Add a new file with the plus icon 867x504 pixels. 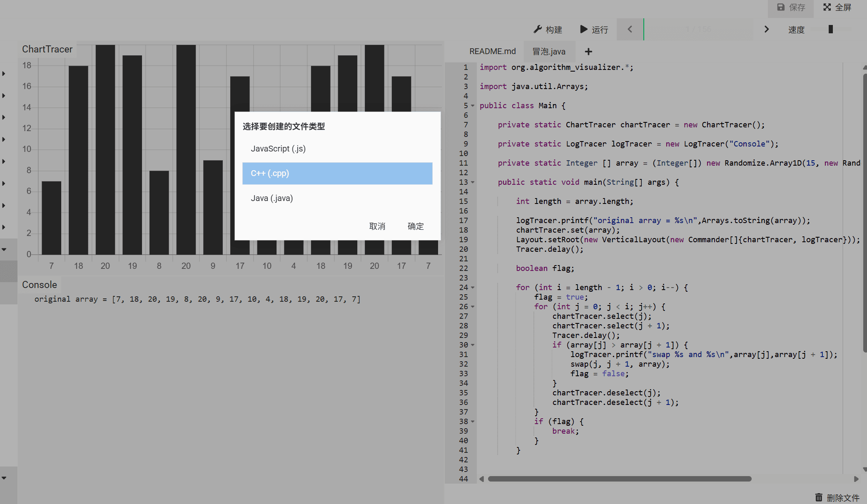pos(588,52)
